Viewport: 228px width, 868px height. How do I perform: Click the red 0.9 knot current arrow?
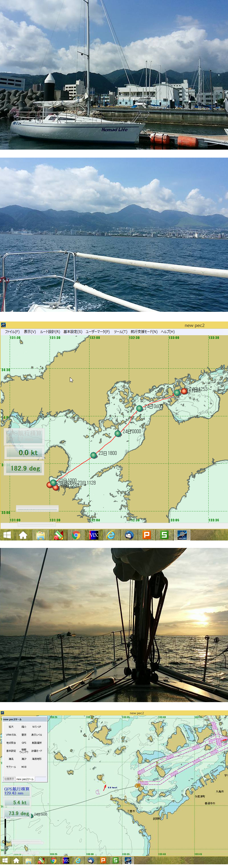[x=105, y=788]
